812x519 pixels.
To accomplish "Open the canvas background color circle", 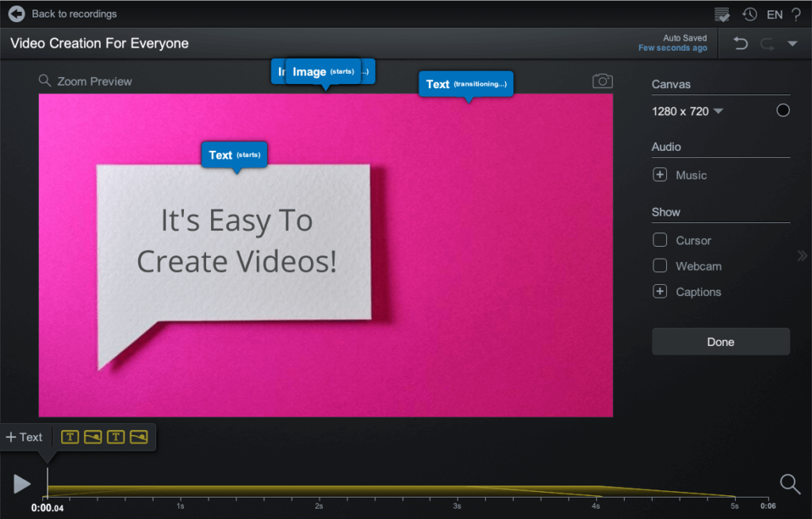I will pos(783,110).
